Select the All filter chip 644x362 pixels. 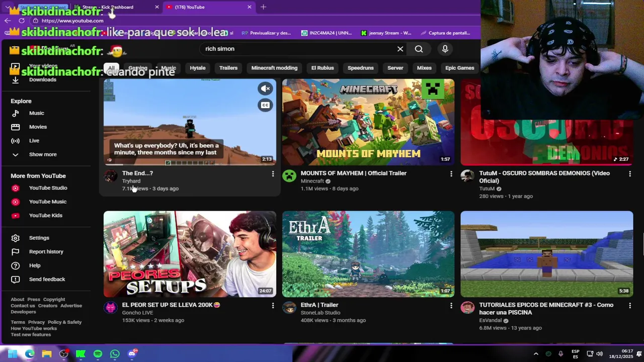pos(111,68)
